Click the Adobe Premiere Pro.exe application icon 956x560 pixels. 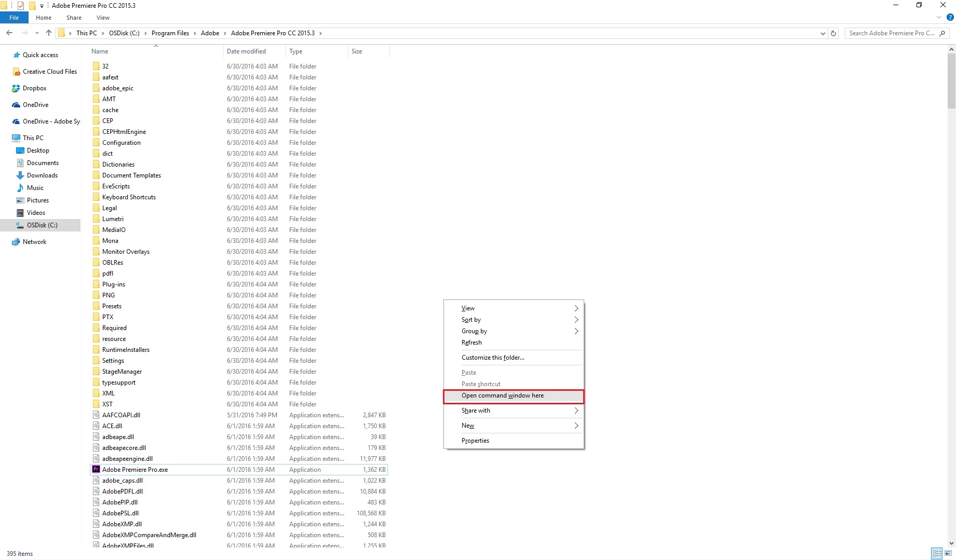[x=96, y=469]
